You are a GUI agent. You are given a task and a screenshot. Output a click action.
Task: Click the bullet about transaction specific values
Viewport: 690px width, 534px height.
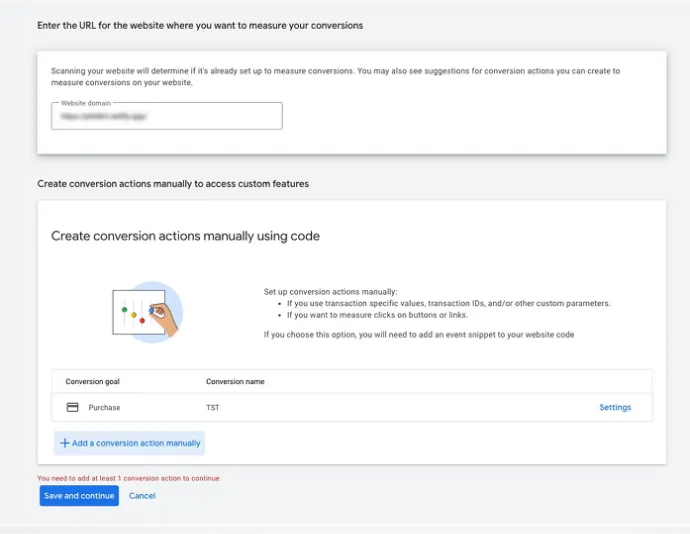click(x=448, y=303)
